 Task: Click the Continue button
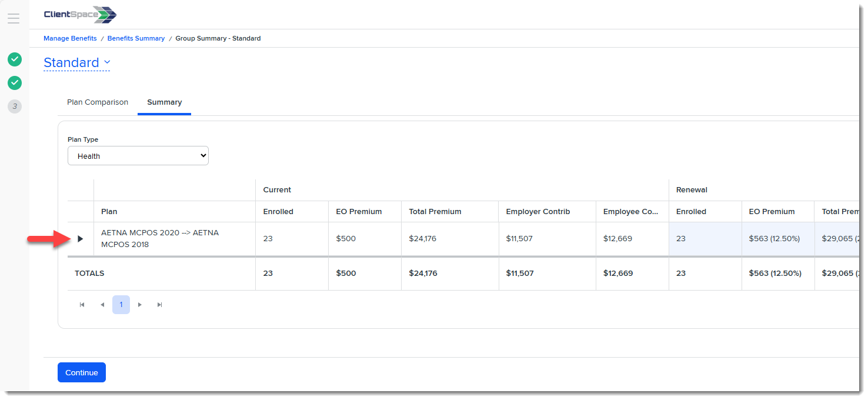[82, 372]
